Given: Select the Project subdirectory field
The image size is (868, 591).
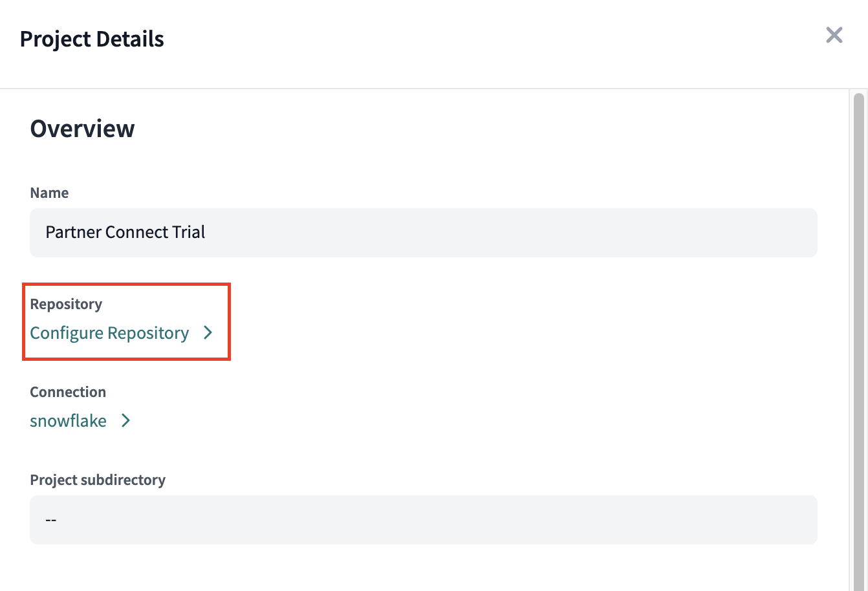Looking at the screenshot, I should [x=423, y=520].
